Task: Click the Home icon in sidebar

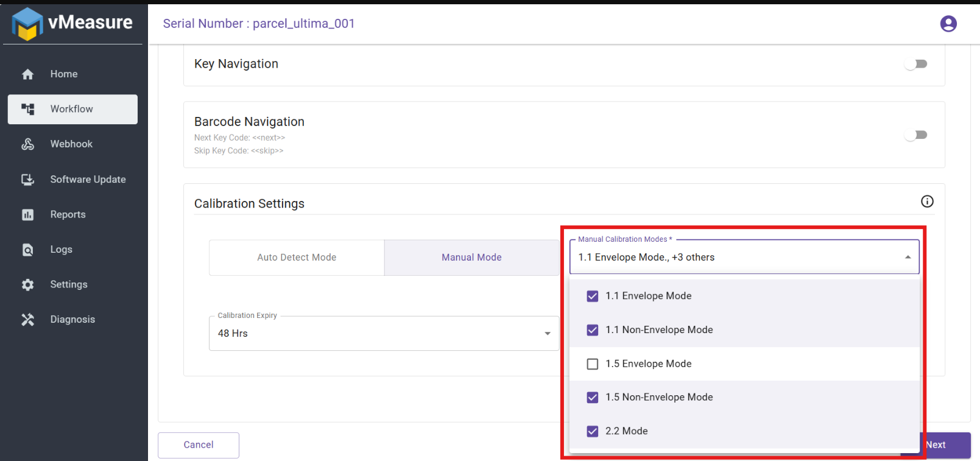Action: tap(28, 74)
